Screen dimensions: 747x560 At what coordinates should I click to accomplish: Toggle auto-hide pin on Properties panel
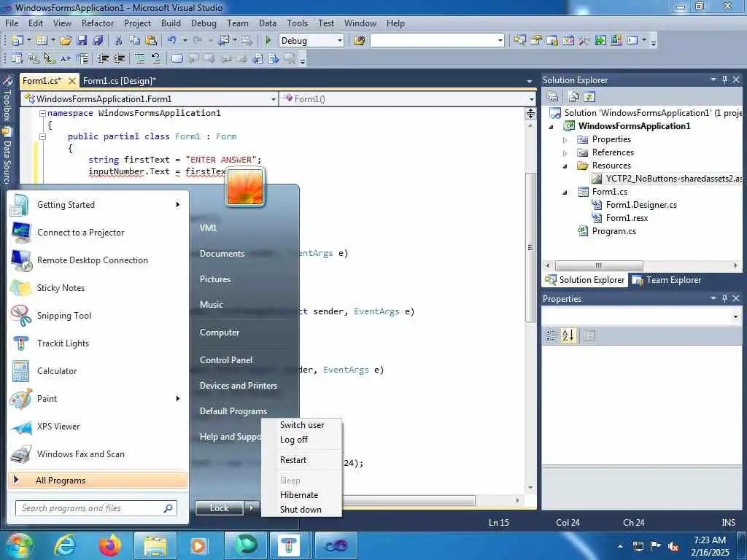click(724, 298)
